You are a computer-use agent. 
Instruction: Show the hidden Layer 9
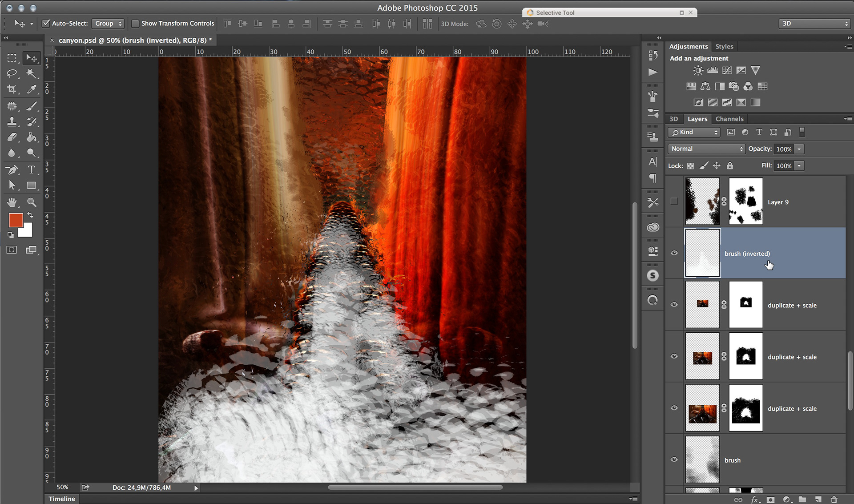click(674, 201)
